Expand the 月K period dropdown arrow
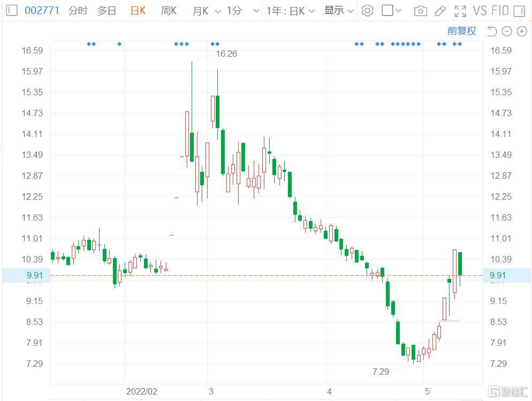 (x=218, y=11)
